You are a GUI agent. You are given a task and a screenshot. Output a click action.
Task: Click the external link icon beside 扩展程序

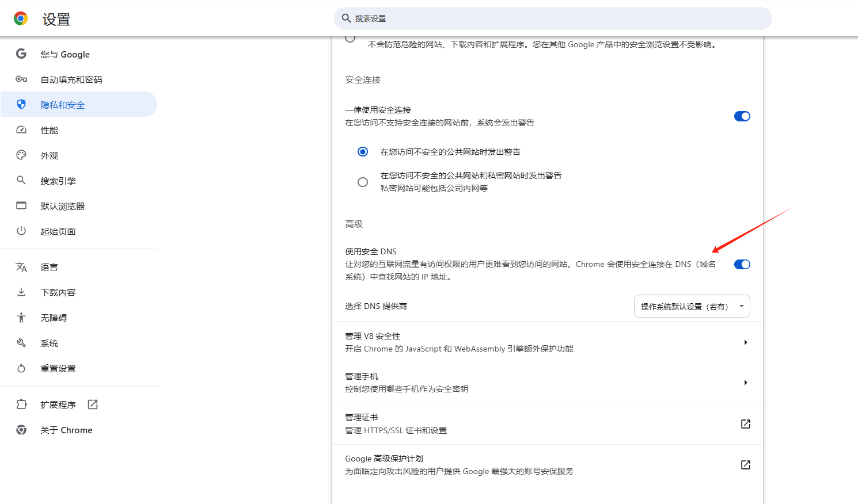(93, 404)
